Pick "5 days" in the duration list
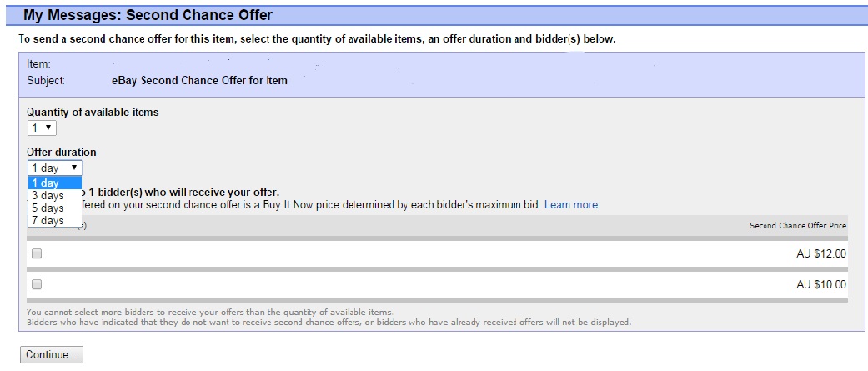Screen dimensions: 868x371 pos(47,208)
